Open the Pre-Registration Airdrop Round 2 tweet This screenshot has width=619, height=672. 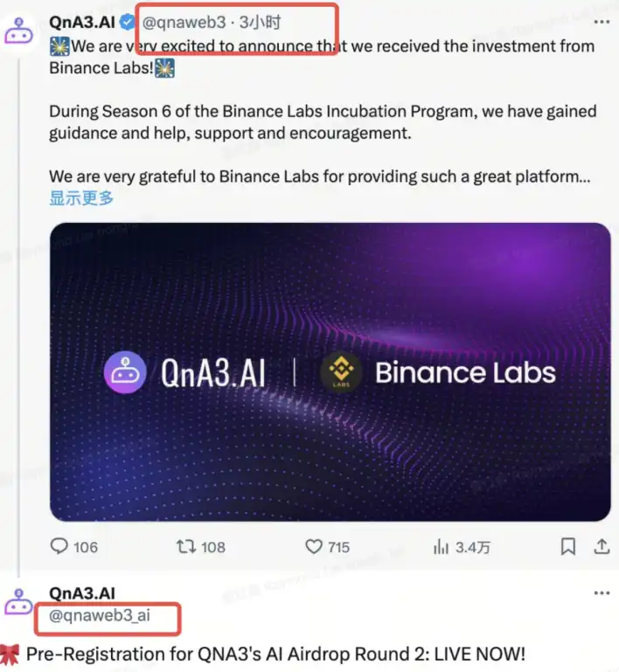275,654
